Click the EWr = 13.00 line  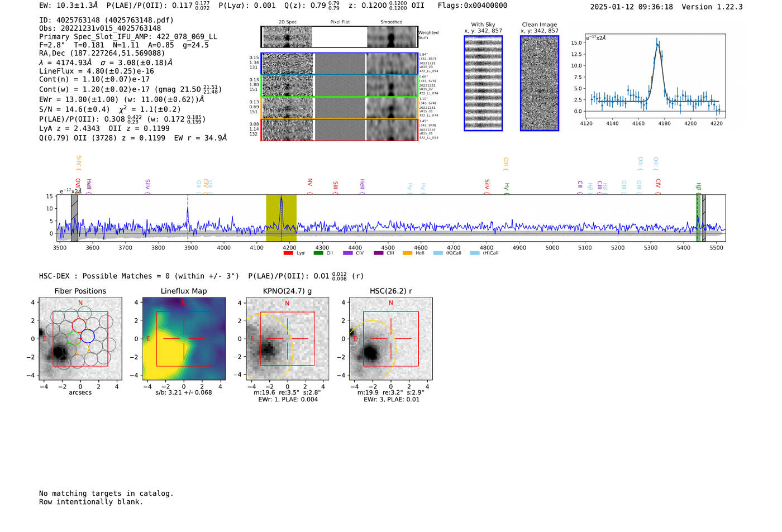(122, 99)
